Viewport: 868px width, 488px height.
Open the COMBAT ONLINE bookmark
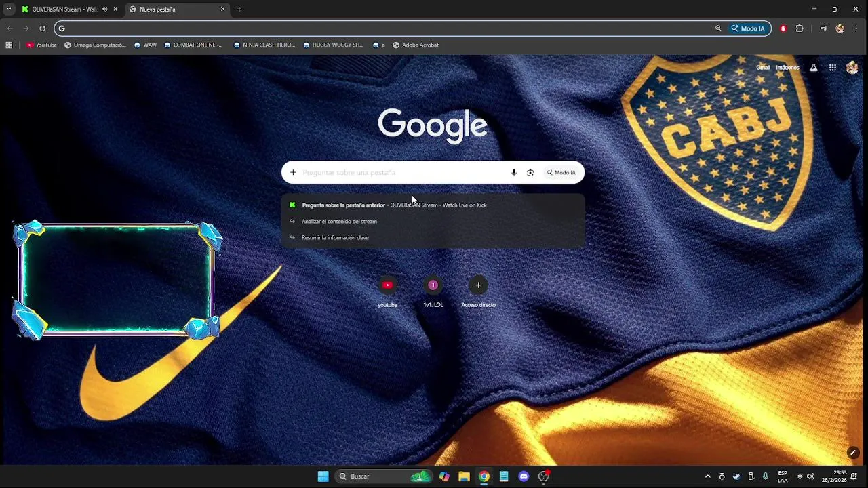coord(194,45)
